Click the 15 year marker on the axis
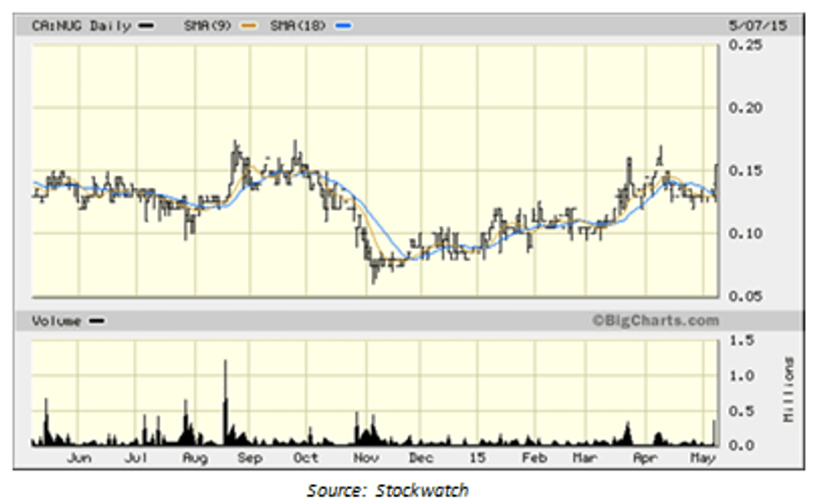This screenshot has height=504, width=819. (477, 458)
